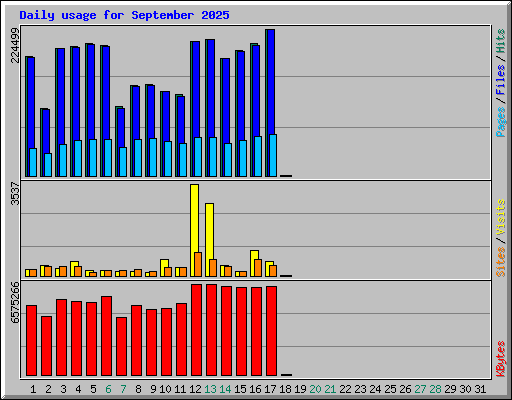Click the Files legend label

pyautogui.click(x=501, y=80)
